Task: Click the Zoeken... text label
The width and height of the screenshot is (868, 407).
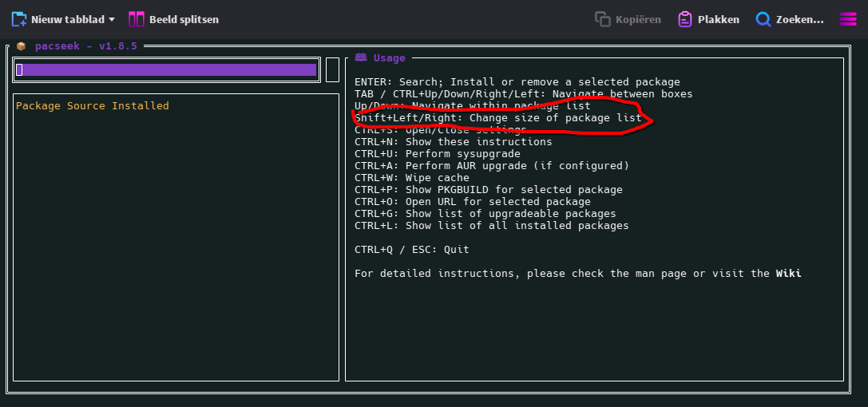Action: (799, 19)
